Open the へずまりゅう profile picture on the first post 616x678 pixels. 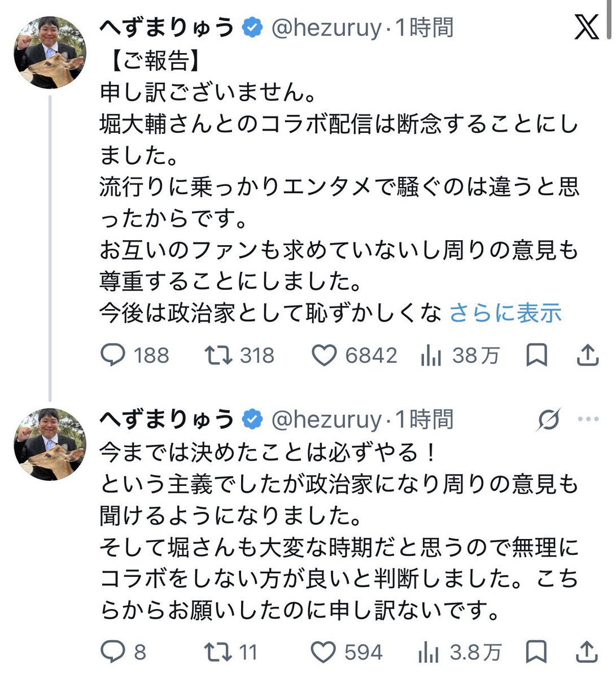(50, 53)
